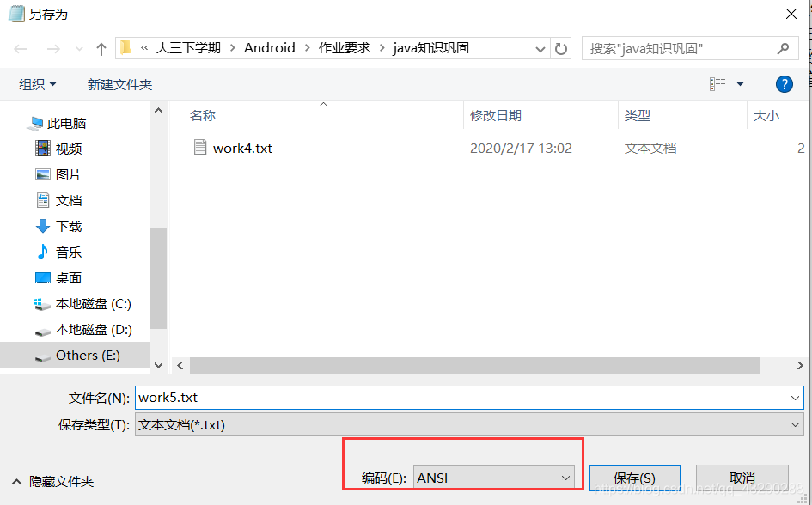812x505 pixels.
Task: Open the 编码 ANSI dropdown
Action: click(x=493, y=478)
